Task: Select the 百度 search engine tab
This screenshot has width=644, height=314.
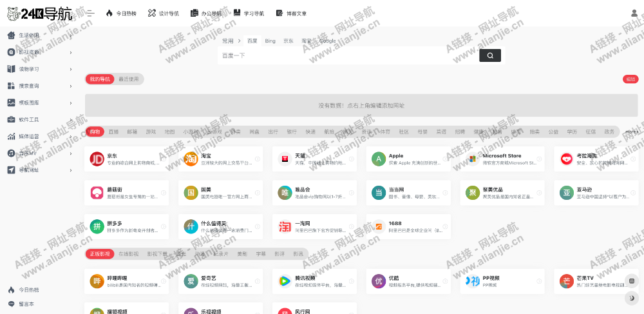Action: coord(252,41)
